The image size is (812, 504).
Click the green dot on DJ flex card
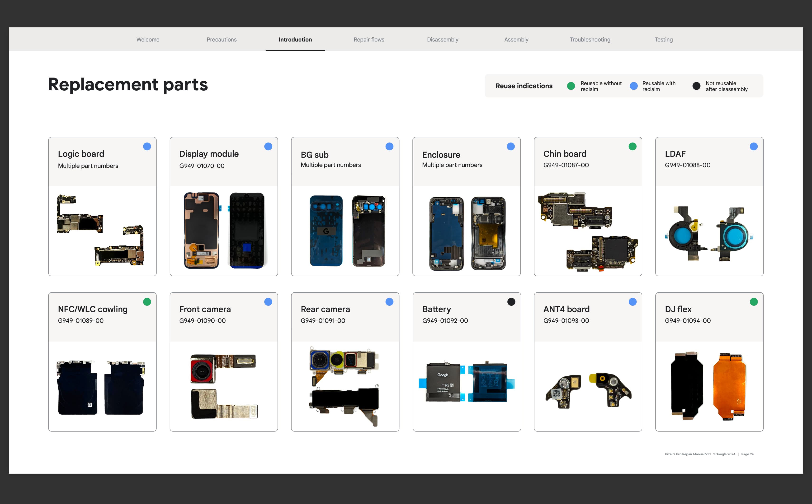pos(754,302)
